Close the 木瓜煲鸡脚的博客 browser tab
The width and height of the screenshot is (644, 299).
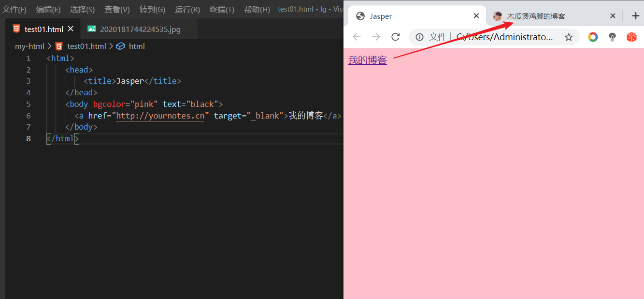[613, 16]
